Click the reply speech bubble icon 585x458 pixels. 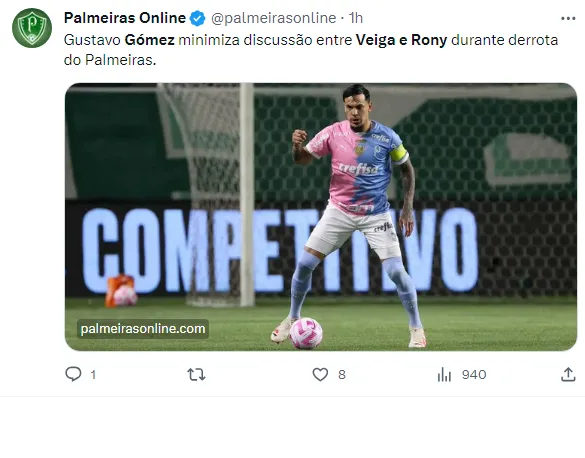[73, 374]
